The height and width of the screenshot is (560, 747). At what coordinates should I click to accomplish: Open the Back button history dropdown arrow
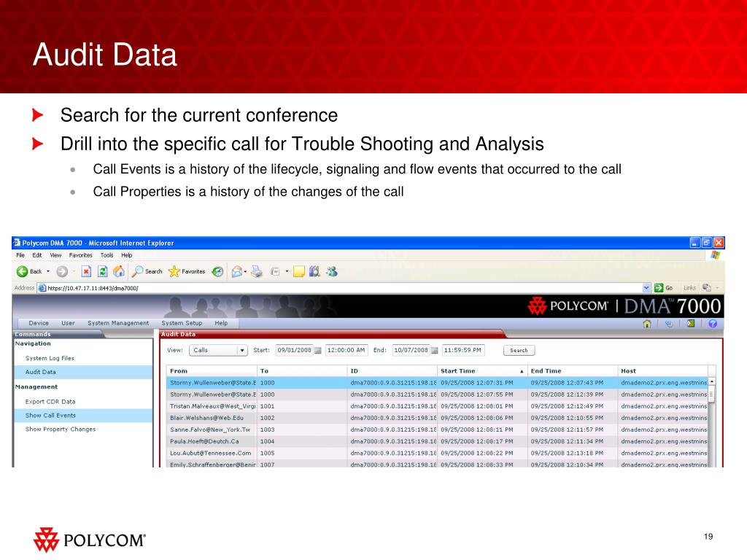(x=48, y=271)
